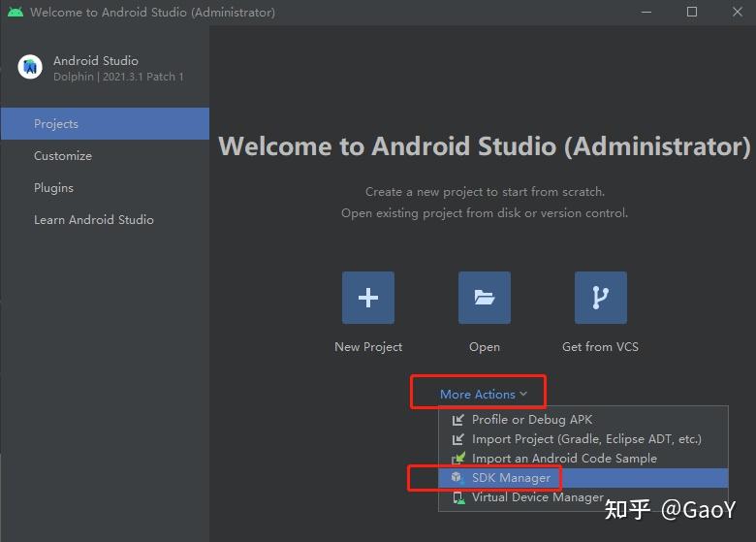Click the Open folder icon
This screenshot has height=542, width=756.
coord(484,298)
